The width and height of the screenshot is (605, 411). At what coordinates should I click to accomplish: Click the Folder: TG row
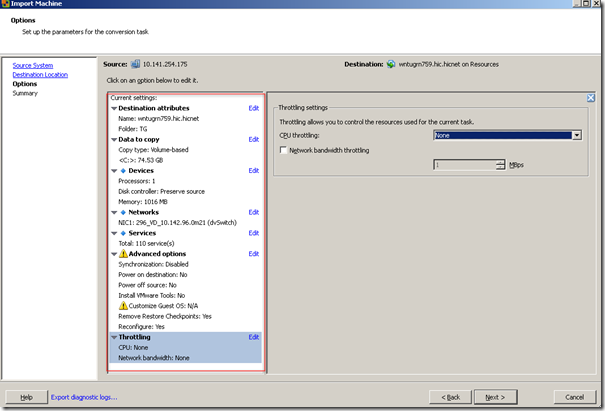133,129
